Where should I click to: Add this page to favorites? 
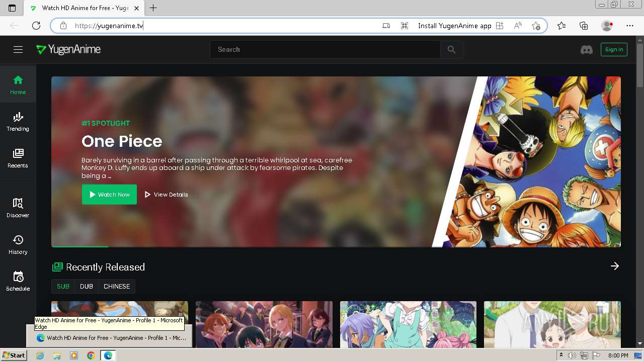(x=536, y=26)
